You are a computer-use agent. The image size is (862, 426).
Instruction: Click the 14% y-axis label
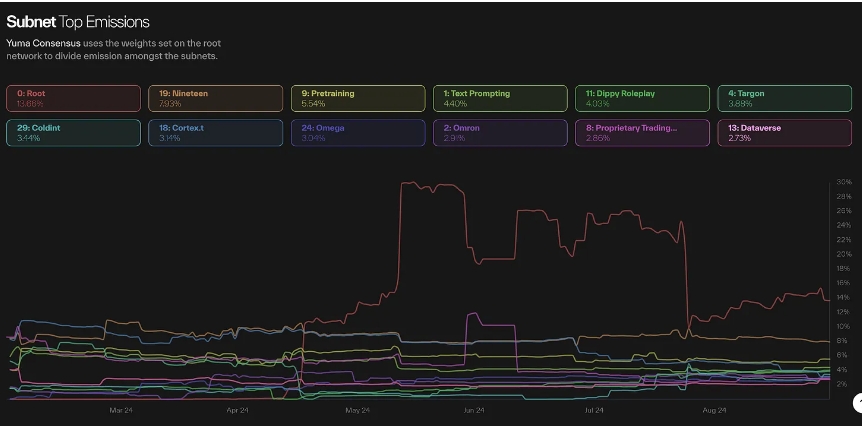(x=844, y=297)
